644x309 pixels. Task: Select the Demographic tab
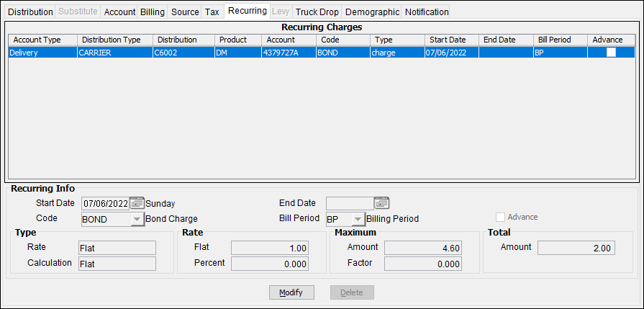point(372,12)
